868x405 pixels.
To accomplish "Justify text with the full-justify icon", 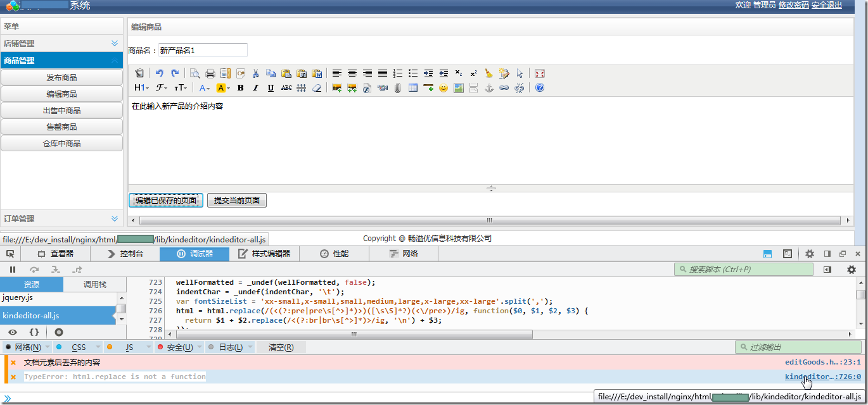I will [x=383, y=73].
